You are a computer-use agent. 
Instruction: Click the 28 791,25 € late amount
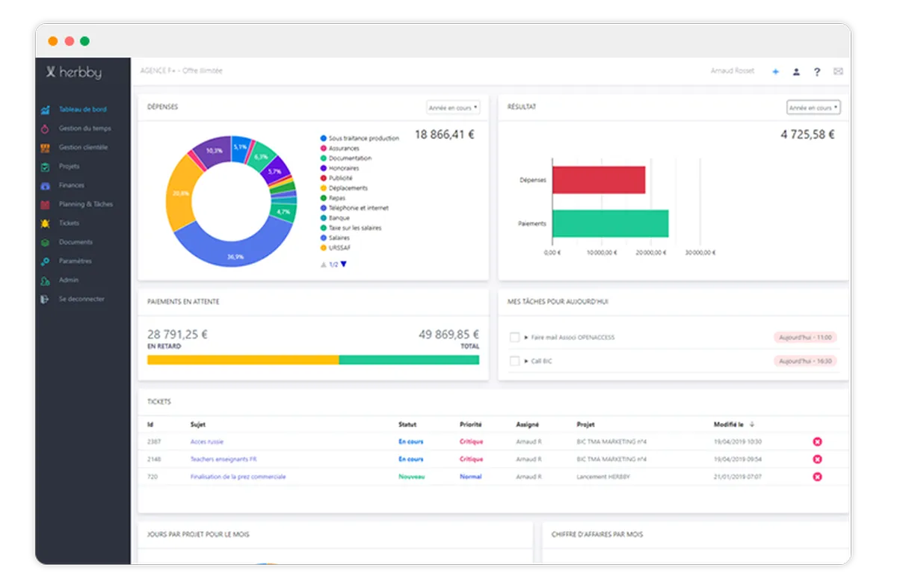(178, 335)
